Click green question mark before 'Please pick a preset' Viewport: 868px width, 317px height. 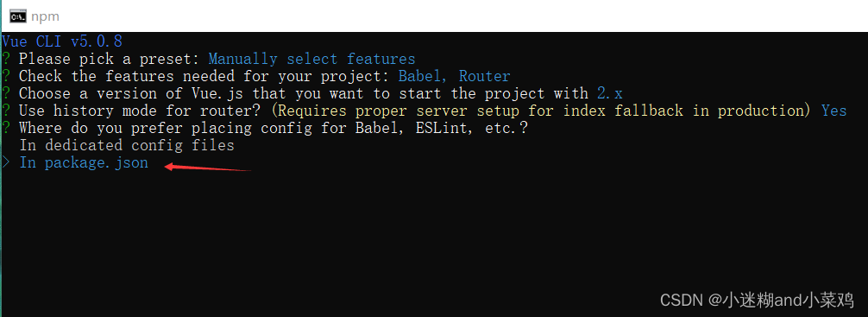coord(5,59)
